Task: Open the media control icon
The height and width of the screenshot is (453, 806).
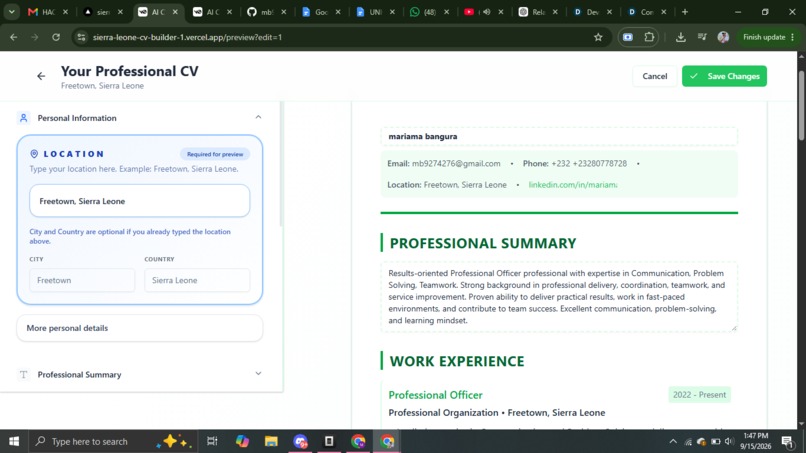Action: point(702,37)
